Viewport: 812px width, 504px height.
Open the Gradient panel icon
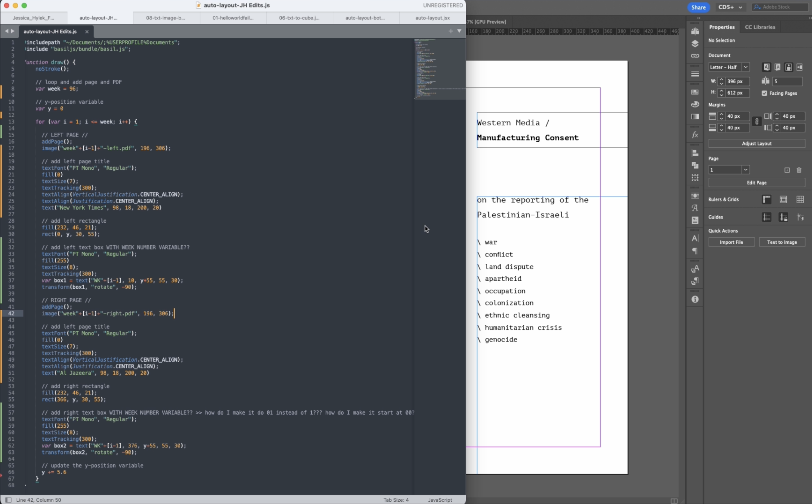coord(695,117)
